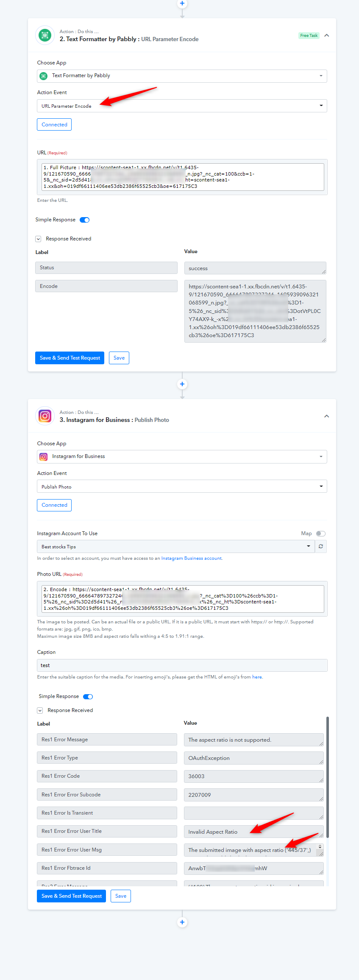Add a step via the bottom plus button
The image size is (359, 980).
pyautogui.click(x=182, y=922)
